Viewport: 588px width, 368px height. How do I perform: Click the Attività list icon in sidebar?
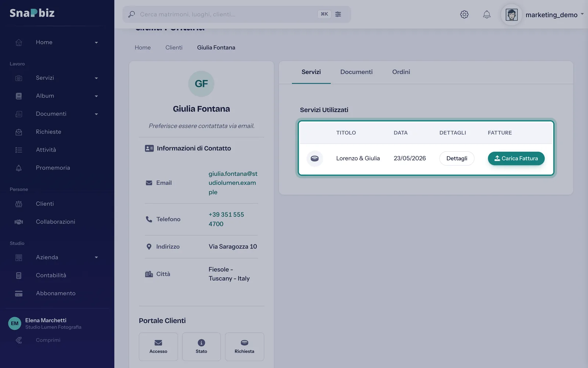(19, 150)
